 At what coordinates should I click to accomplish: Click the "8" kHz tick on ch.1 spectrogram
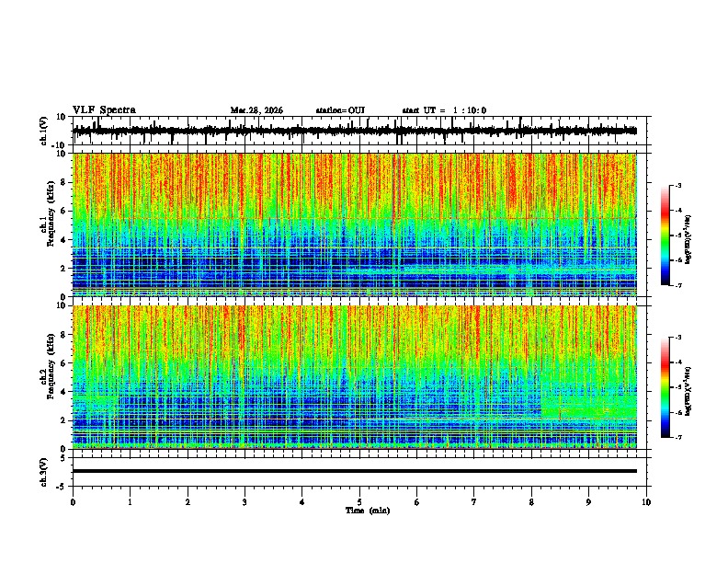point(63,182)
